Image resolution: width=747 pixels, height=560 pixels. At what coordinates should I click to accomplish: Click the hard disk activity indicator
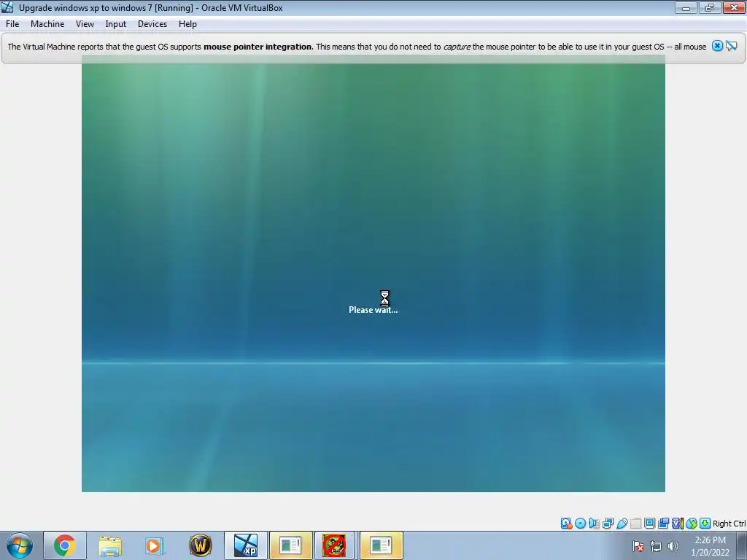[x=566, y=524]
